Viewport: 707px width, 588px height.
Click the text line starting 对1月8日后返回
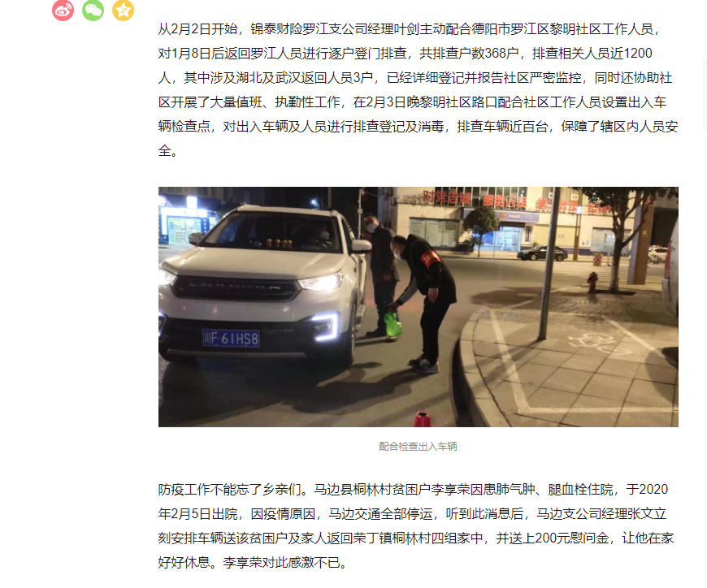(x=405, y=54)
